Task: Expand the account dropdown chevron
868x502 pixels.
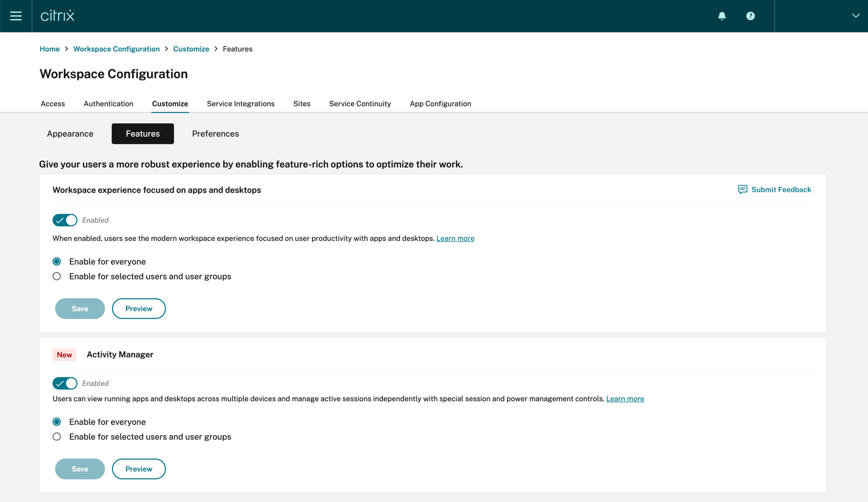Action: tap(856, 16)
